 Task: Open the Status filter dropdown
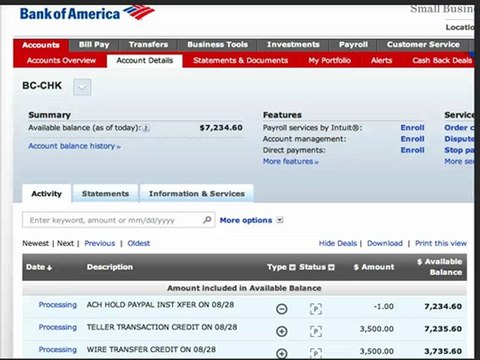(x=331, y=267)
